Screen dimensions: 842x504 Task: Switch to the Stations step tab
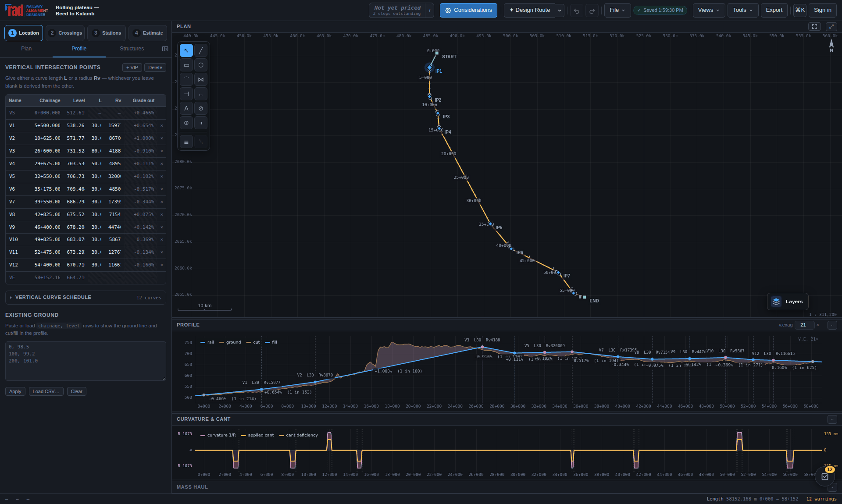click(x=107, y=33)
